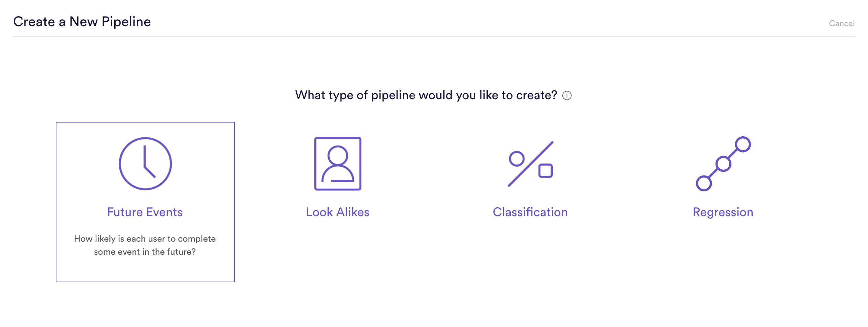
Task: Click the Future Events description text
Action: tap(145, 245)
